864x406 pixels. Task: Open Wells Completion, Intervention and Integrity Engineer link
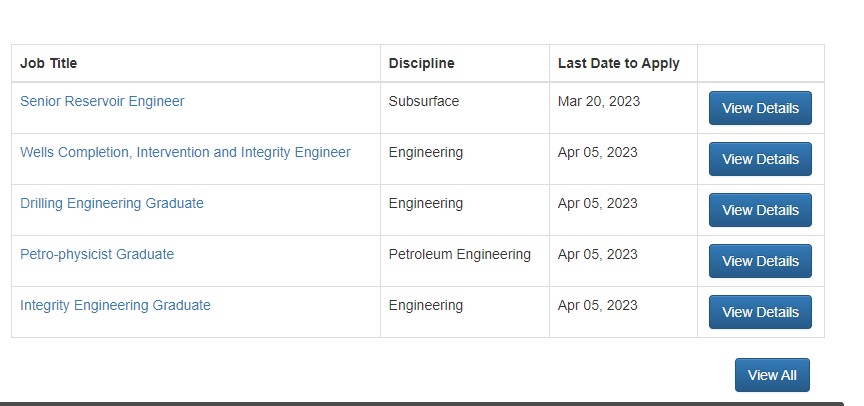tap(185, 152)
